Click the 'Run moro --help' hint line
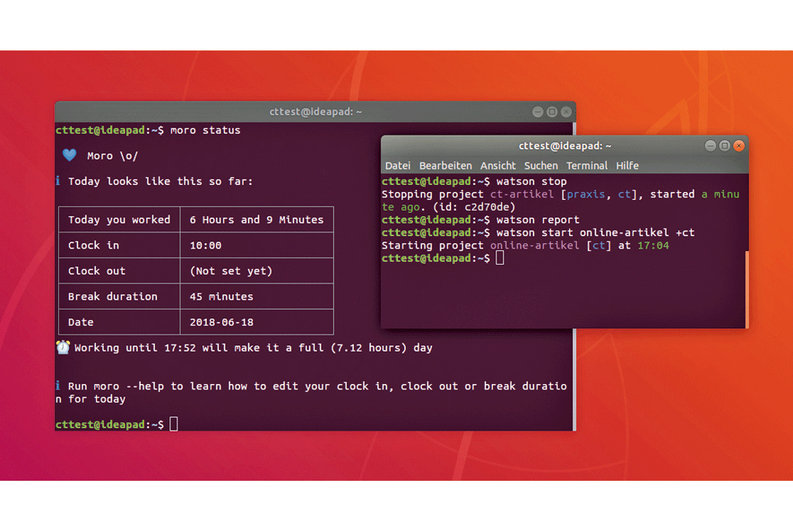 coord(311,393)
